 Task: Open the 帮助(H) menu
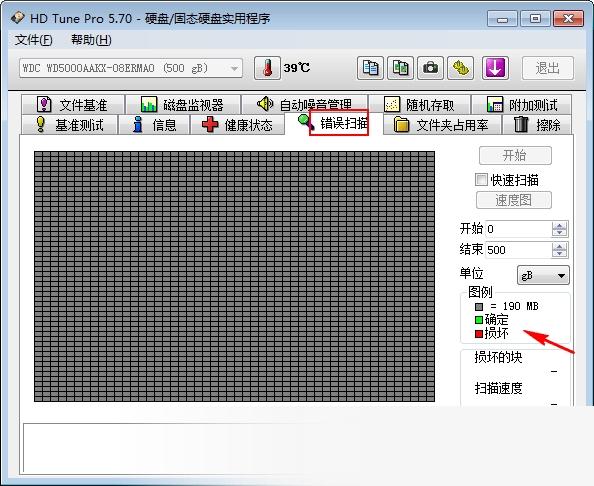tap(91, 40)
